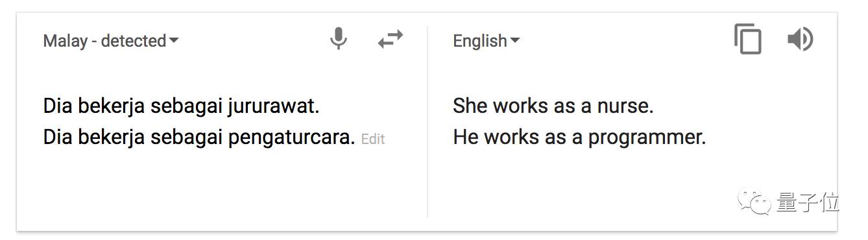The height and width of the screenshot is (240, 868).
Task: Click the 量子位 watermark text
Action: pyautogui.click(x=807, y=204)
